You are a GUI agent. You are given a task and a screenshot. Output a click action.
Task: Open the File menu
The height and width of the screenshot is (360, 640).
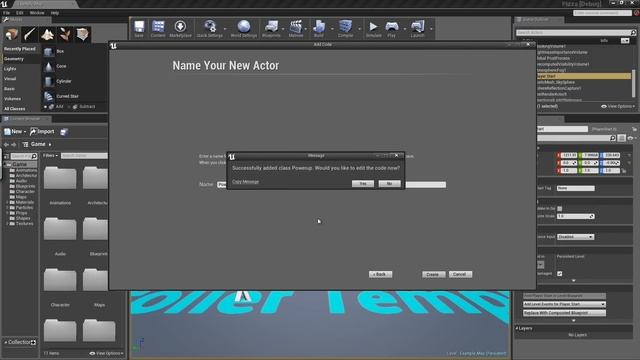click(7, 13)
